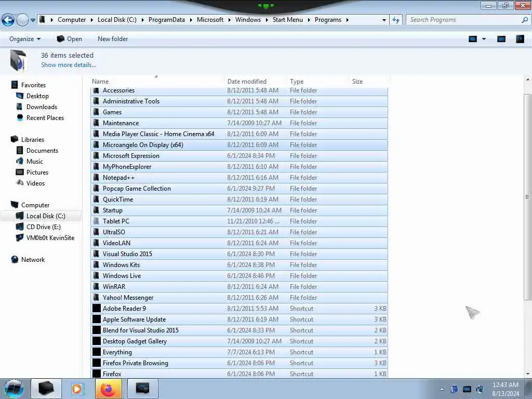Click the VideoLAN folder icon
Viewport: 532px width, 399px height.
click(x=96, y=243)
